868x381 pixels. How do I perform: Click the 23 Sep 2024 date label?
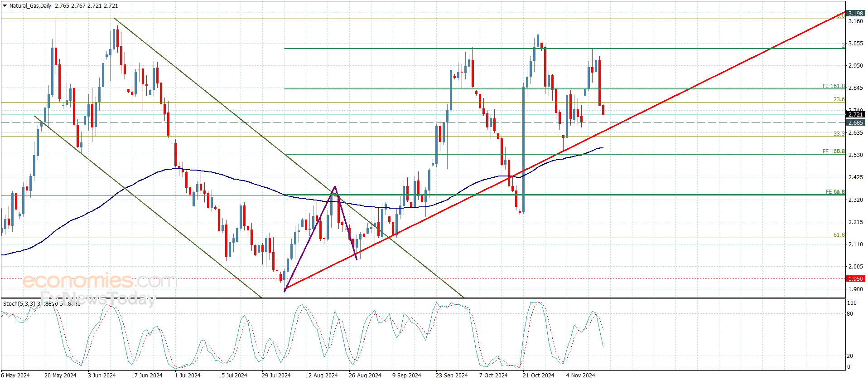(452, 376)
